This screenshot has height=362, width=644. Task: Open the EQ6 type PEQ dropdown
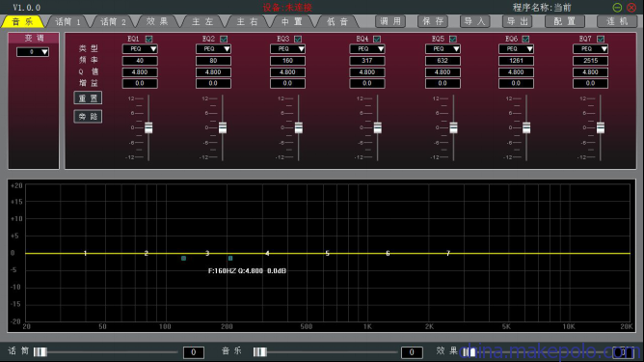(x=517, y=49)
